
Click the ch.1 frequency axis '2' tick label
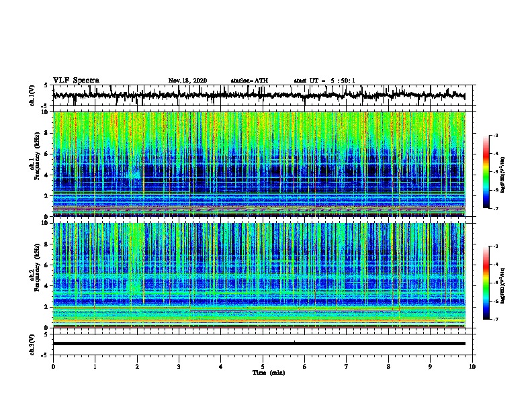(x=47, y=195)
